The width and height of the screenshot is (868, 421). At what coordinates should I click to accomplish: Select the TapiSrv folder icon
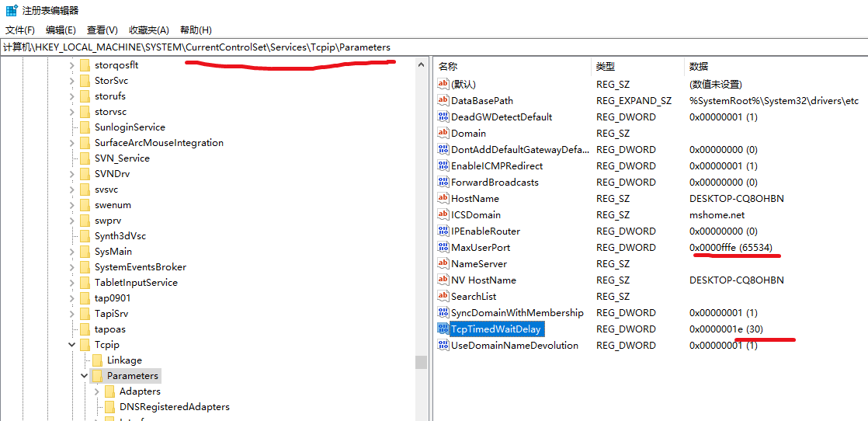[85, 314]
